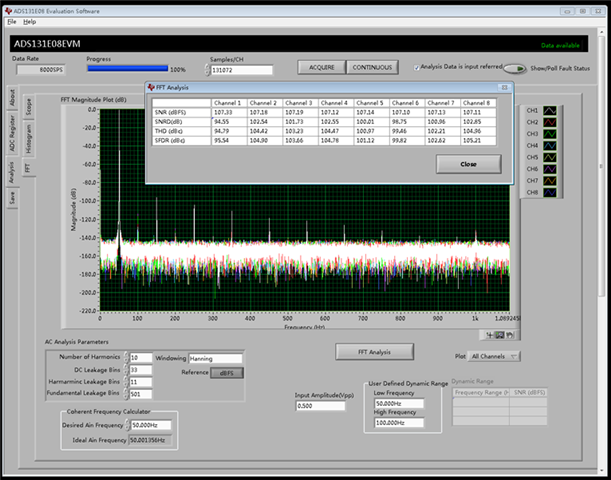
Task: Click the Desired Ain Frequency field
Action: (151, 425)
